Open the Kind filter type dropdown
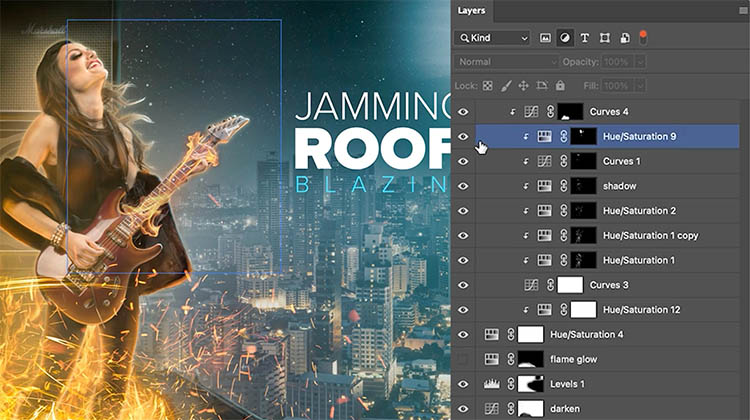This screenshot has width=750, height=420. pos(492,38)
